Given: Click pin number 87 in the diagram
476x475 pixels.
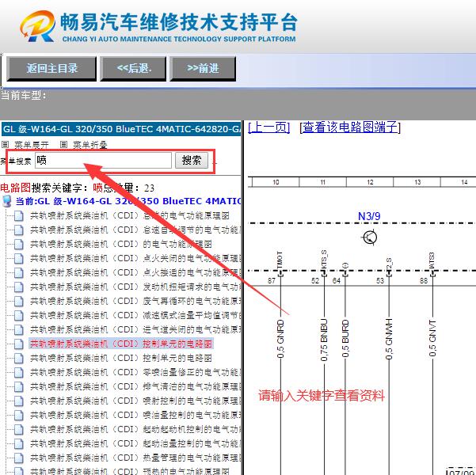Looking at the screenshot, I should click(x=272, y=281).
